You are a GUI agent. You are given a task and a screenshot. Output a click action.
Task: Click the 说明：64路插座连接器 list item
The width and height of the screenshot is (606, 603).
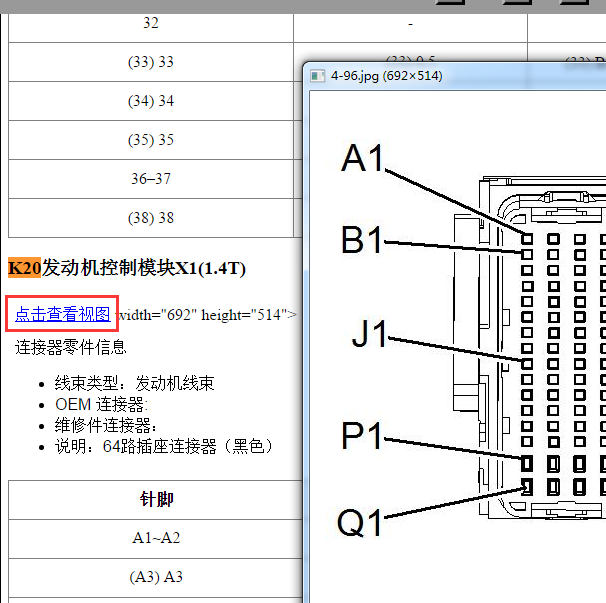[164, 446]
